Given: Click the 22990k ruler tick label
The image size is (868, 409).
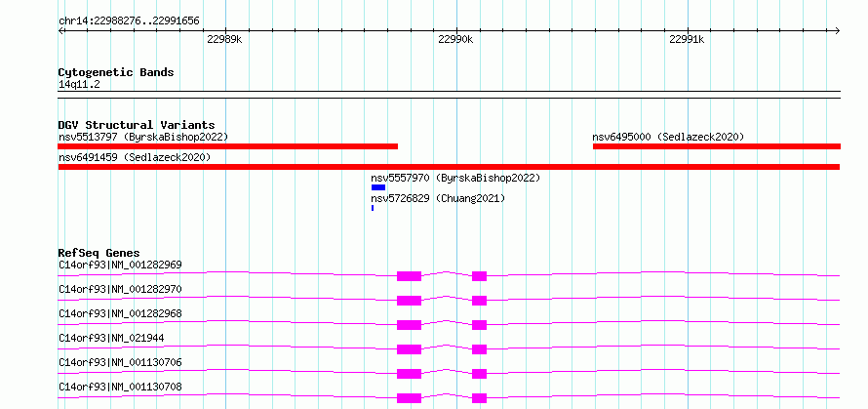Looking at the screenshot, I should point(455,39).
